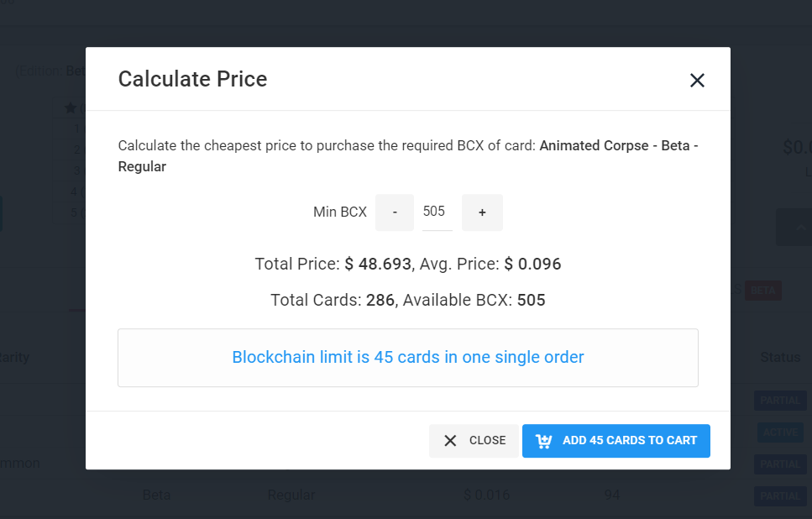Click the ACTIVE status badge
Image resolution: width=812 pixels, height=519 pixels.
coord(780,432)
